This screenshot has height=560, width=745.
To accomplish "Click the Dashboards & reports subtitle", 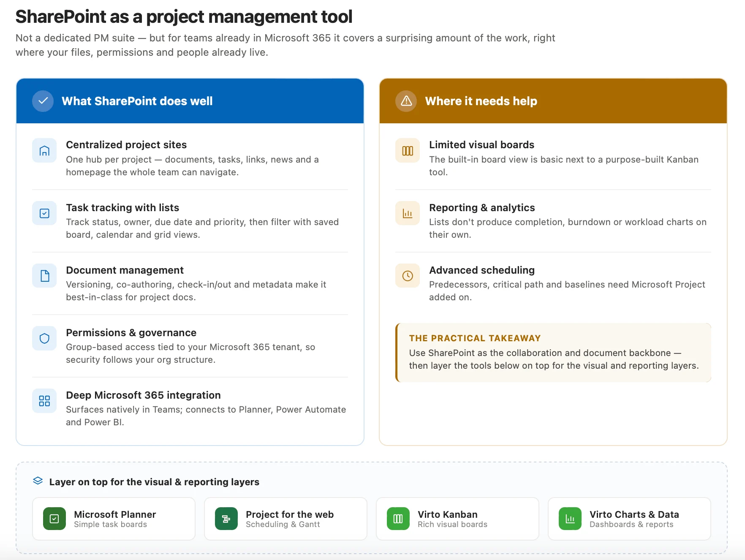I will pos(631,525).
